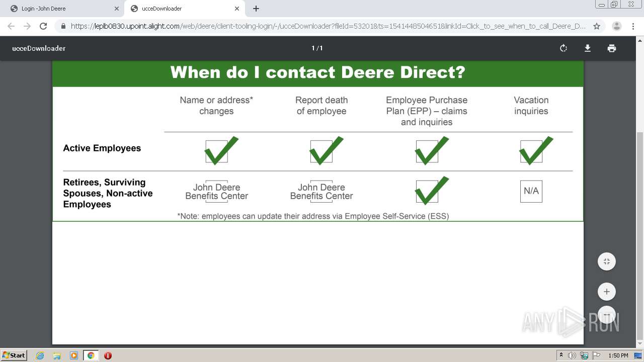Select Chrome in the taskbar

coord(91,355)
